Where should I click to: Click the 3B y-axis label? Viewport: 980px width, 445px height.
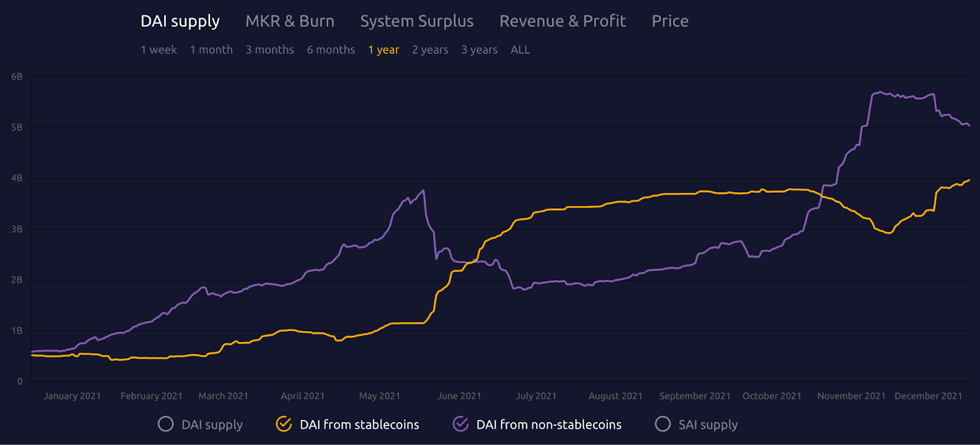17,229
